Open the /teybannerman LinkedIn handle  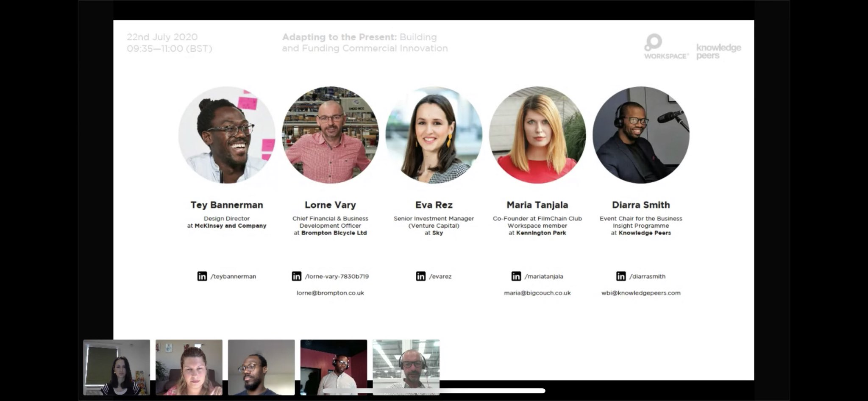point(233,276)
